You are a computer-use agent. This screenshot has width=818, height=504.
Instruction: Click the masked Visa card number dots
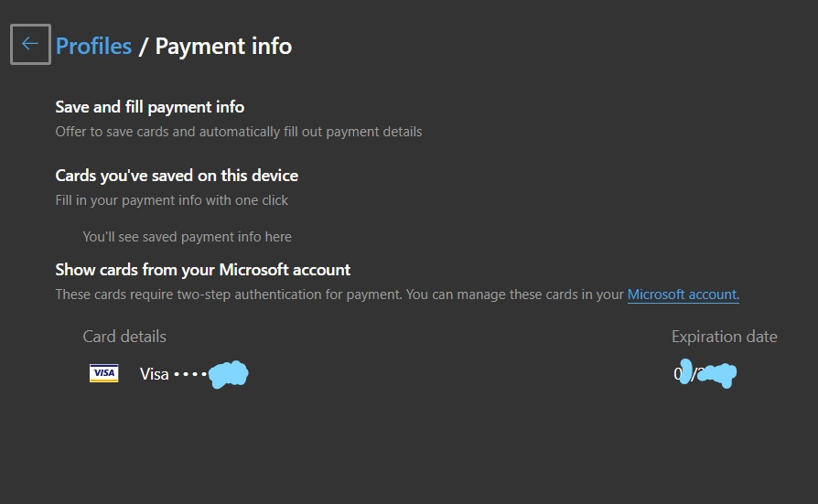[189, 373]
